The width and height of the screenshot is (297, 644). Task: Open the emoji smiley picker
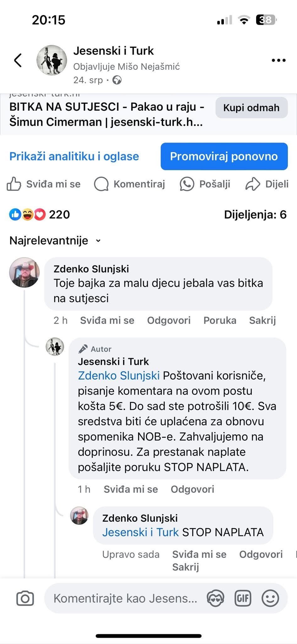[270, 598]
